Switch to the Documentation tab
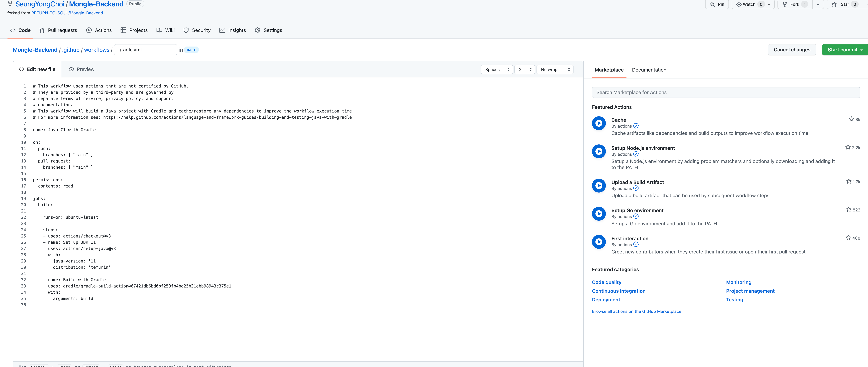This screenshot has width=868, height=367. pos(649,70)
